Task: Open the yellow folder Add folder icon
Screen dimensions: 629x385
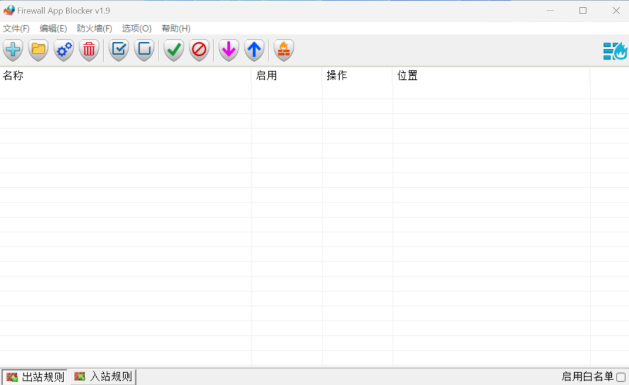Action: click(x=39, y=50)
